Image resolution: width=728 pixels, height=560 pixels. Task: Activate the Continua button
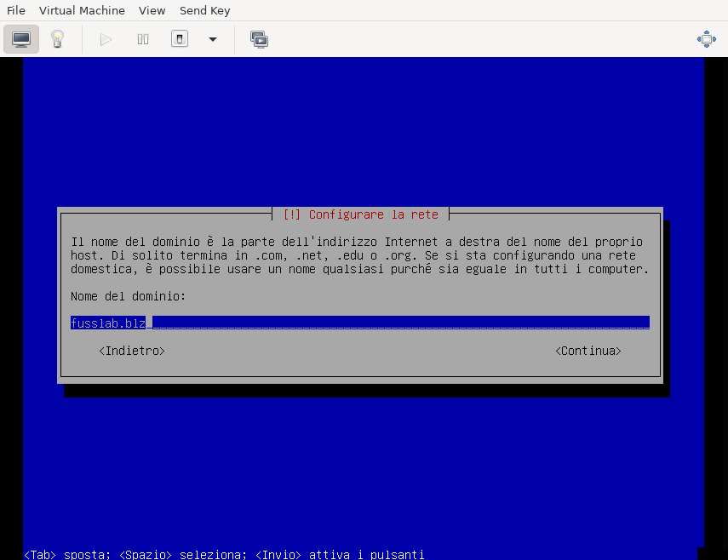pyautogui.click(x=588, y=351)
